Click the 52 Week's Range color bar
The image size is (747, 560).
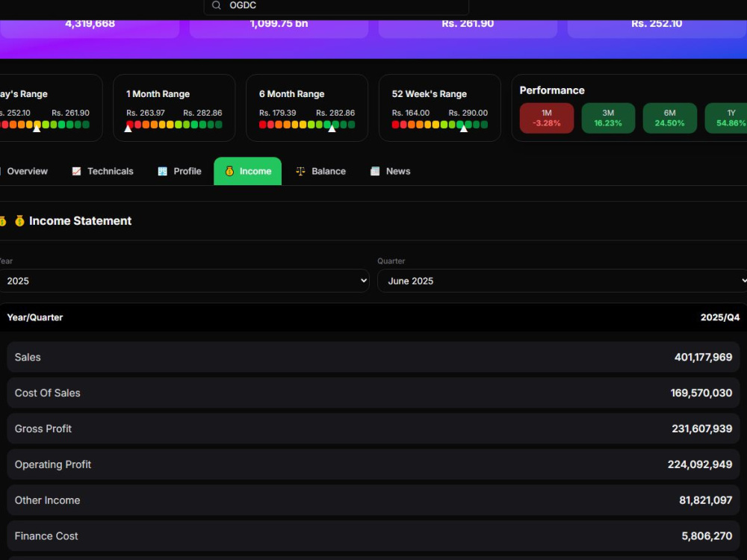[440, 125]
